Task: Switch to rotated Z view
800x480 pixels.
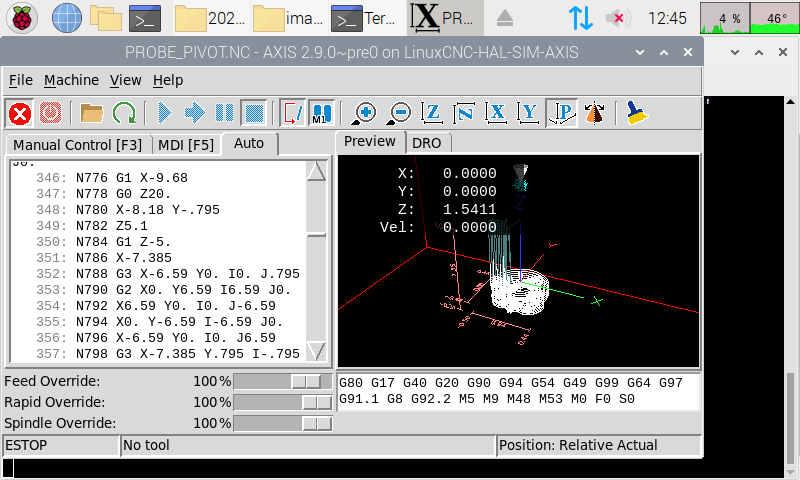Action: 464,113
